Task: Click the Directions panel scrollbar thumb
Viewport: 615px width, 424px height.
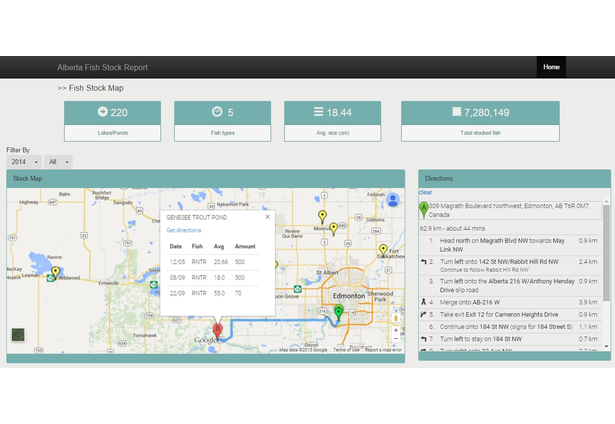Action: pos(606,253)
